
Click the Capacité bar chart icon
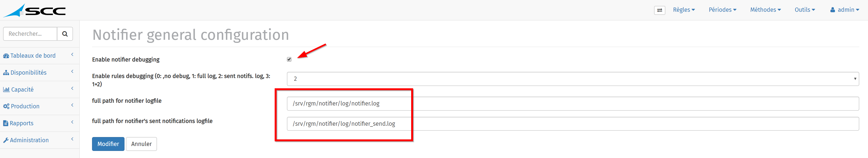(6, 90)
